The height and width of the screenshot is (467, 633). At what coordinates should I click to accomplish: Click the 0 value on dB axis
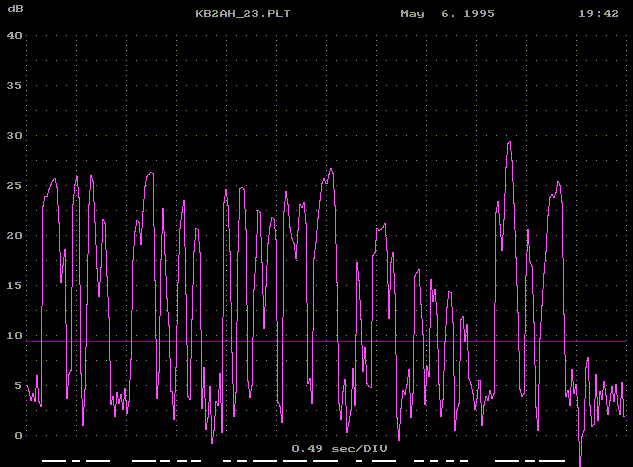pyautogui.click(x=18, y=436)
